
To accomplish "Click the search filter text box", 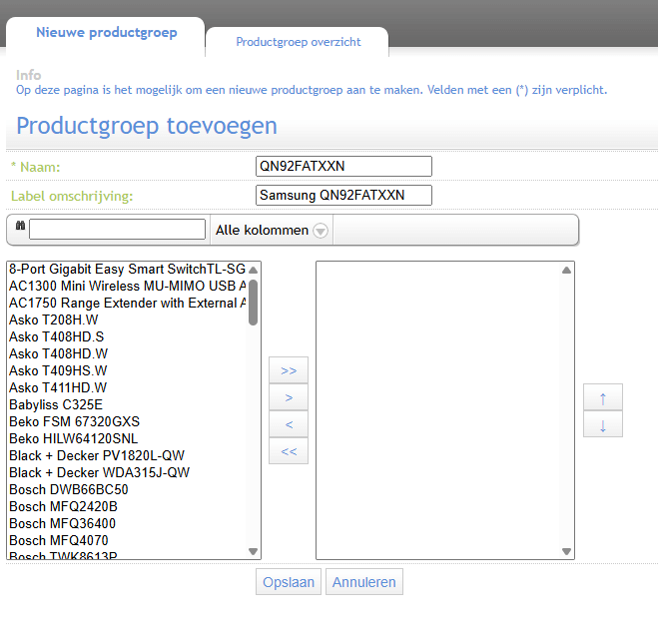I will pyautogui.click(x=117, y=230).
